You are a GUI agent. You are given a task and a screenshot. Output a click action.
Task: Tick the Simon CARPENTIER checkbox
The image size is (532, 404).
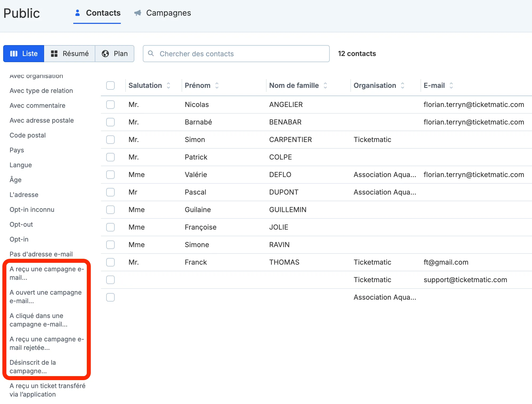click(110, 140)
